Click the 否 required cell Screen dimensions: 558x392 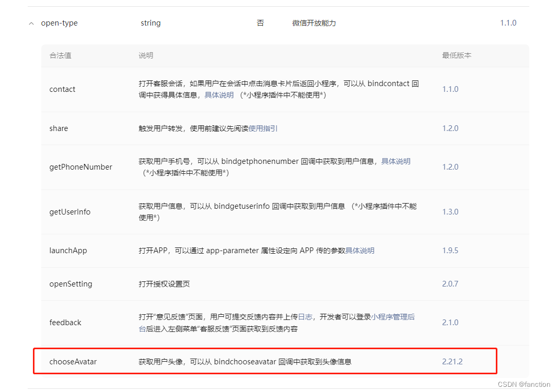[261, 23]
